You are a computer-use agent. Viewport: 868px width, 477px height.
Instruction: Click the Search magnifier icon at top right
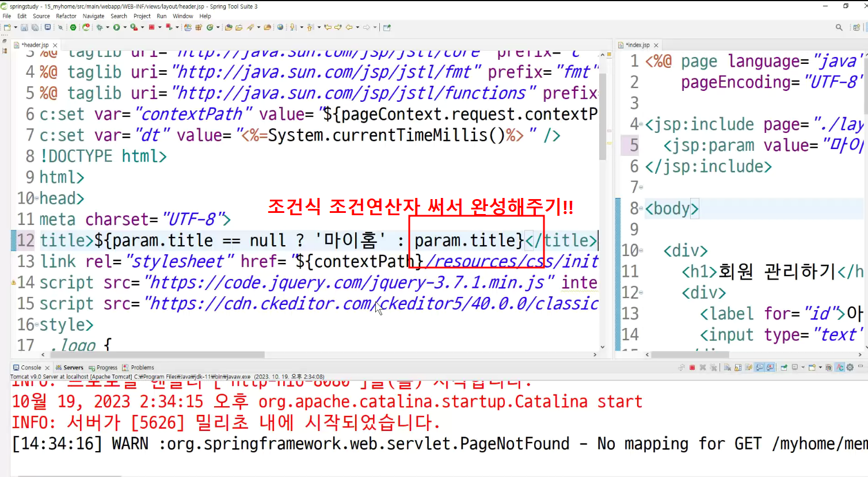point(839,27)
